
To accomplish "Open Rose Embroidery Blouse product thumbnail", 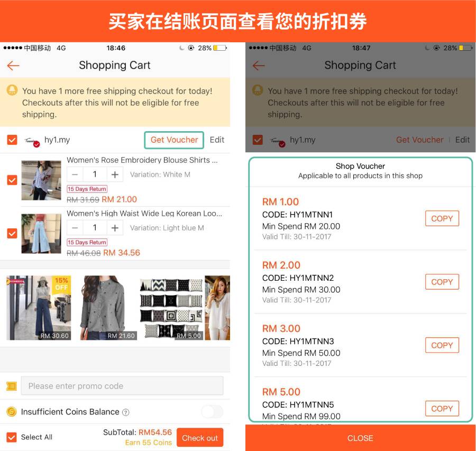I will pos(41,180).
